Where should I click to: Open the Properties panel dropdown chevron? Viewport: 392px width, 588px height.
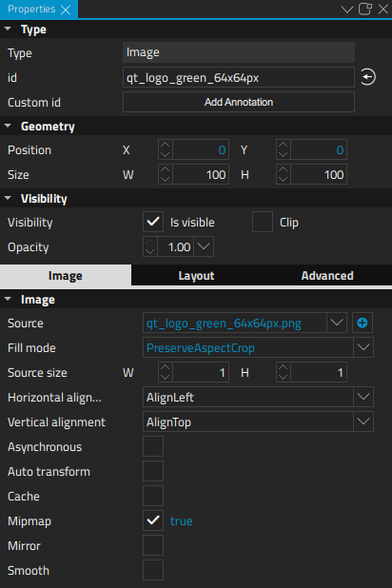(347, 9)
